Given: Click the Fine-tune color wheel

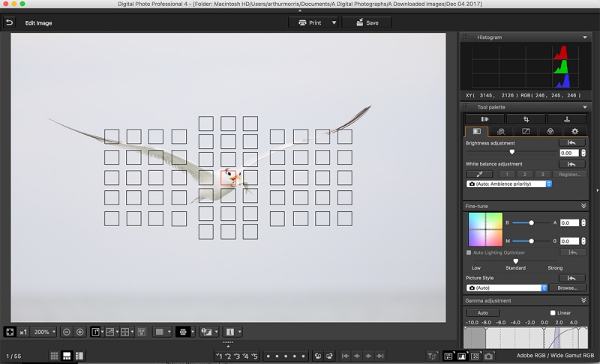Looking at the screenshot, I should pos(485,229).
